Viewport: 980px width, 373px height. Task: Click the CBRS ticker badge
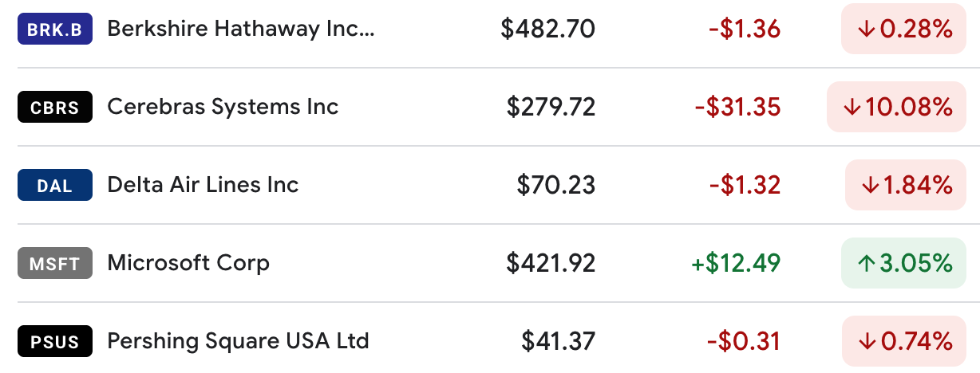55,108
